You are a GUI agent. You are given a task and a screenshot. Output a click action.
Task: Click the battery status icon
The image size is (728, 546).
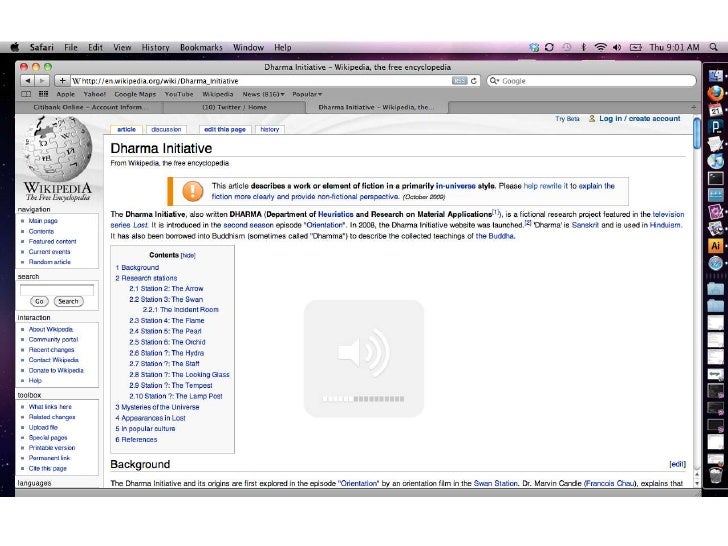point(636,47)
